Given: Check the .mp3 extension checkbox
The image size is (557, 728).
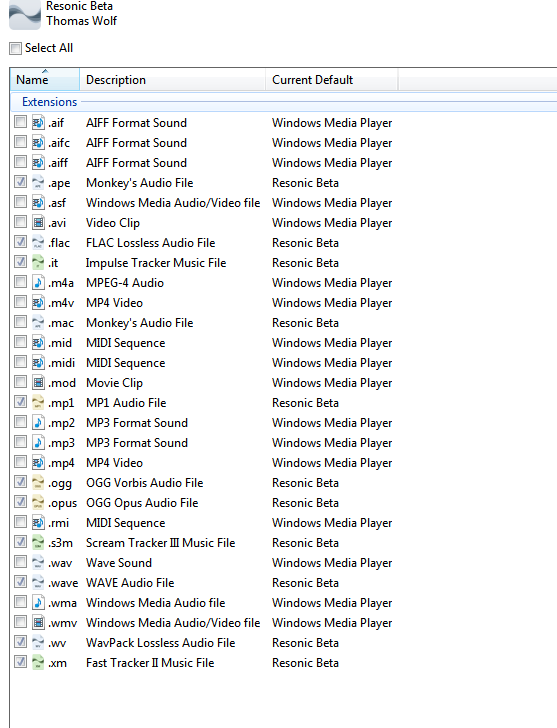Looking at the screenshot, I should 20,442.
